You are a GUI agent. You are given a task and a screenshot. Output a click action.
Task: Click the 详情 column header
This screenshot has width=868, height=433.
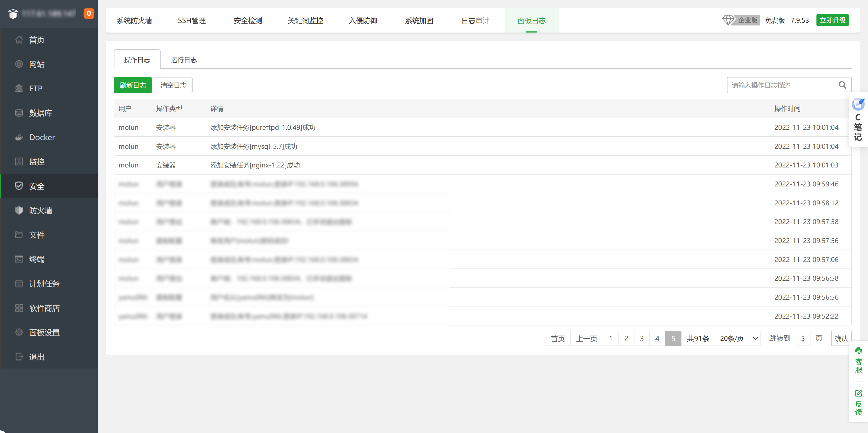point(217,108)
